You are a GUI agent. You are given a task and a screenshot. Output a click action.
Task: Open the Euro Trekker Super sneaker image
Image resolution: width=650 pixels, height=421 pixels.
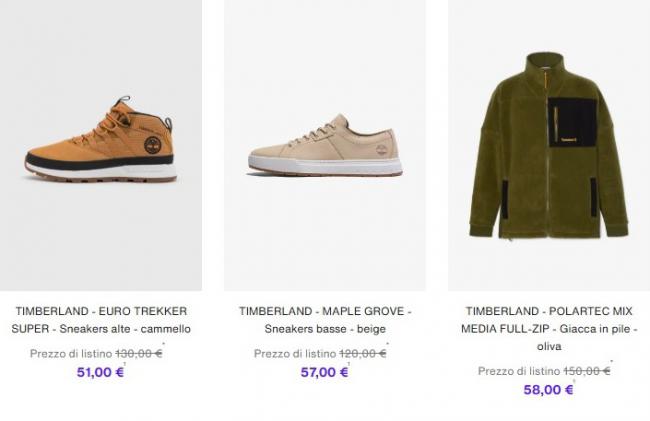click(x=100, y=145)
